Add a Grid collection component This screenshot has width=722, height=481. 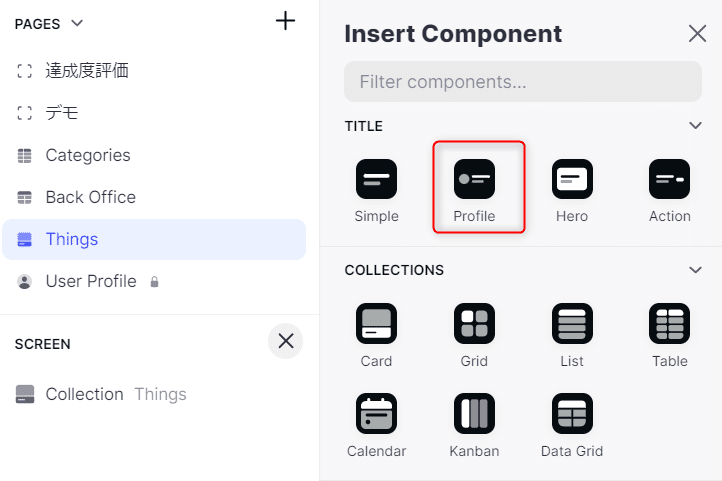click(x=474, y=324)
